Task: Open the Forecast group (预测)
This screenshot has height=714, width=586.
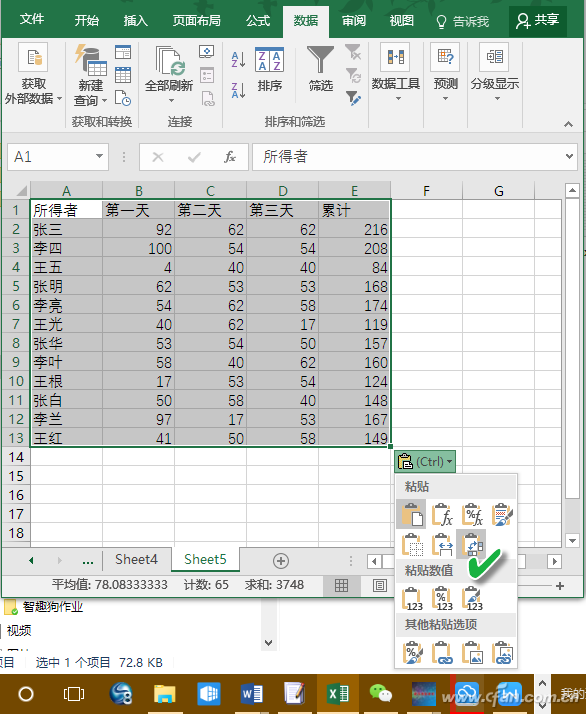Action: [445, 73]
